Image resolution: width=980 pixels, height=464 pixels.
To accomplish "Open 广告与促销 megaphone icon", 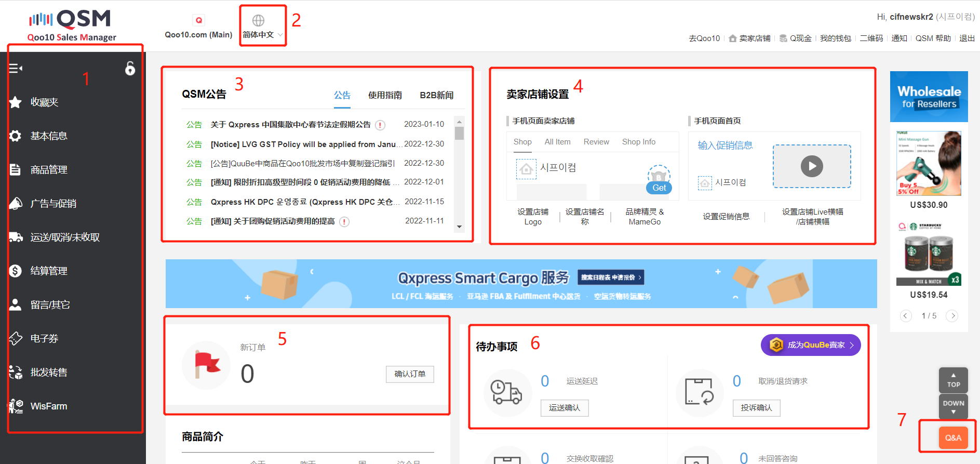I will (x=16, y=204).
